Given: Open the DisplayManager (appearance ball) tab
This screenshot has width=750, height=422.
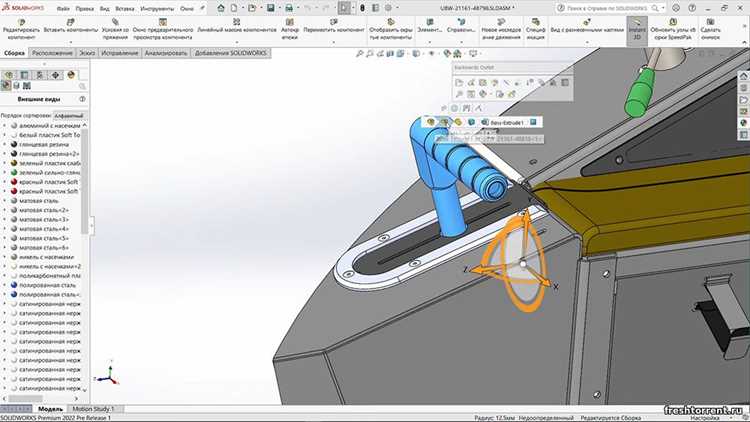Looking at the screenshot, I should tap(71, 75).
